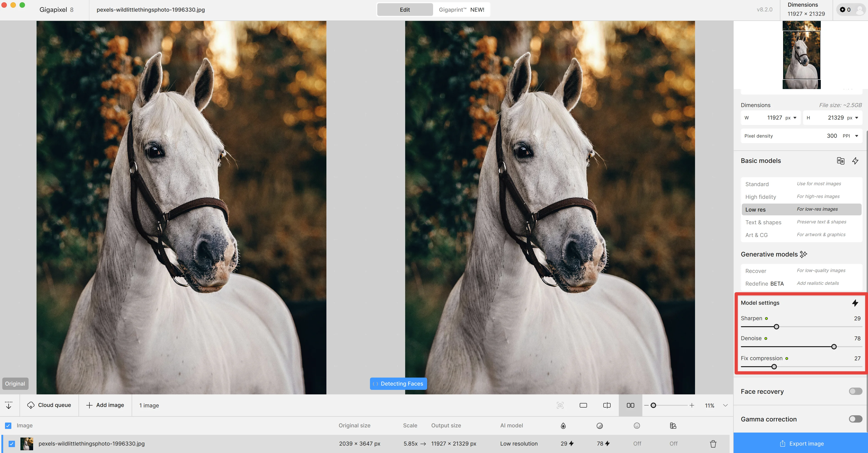The image size is (868, 453).
Task: Turn on Gamma correction toggle
Action: coord(855,419)
